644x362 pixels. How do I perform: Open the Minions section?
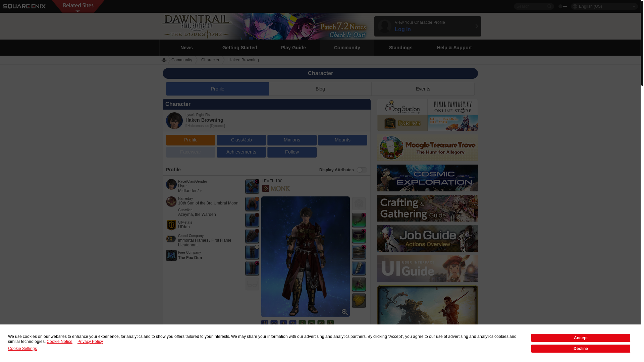[x=292, y=140]
